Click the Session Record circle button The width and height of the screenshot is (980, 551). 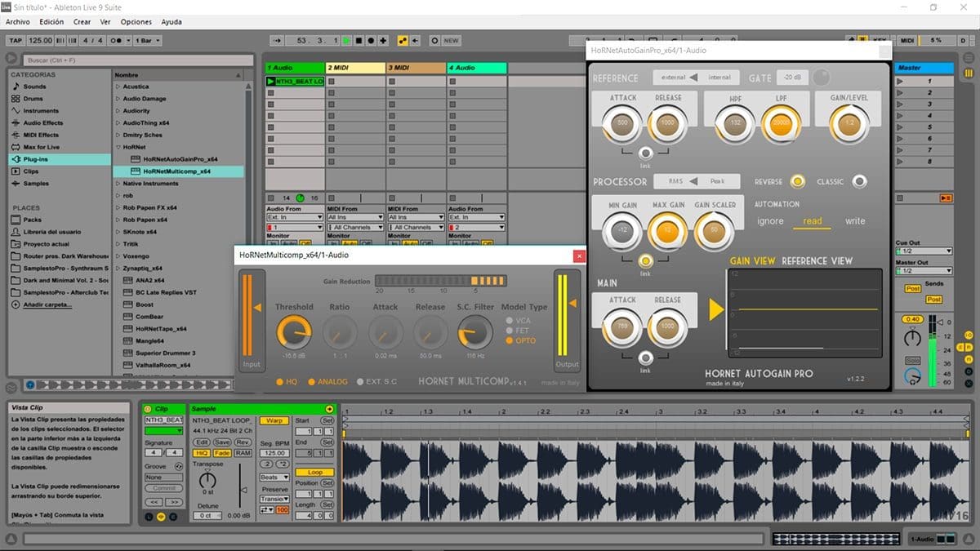(x=434, y=40)
